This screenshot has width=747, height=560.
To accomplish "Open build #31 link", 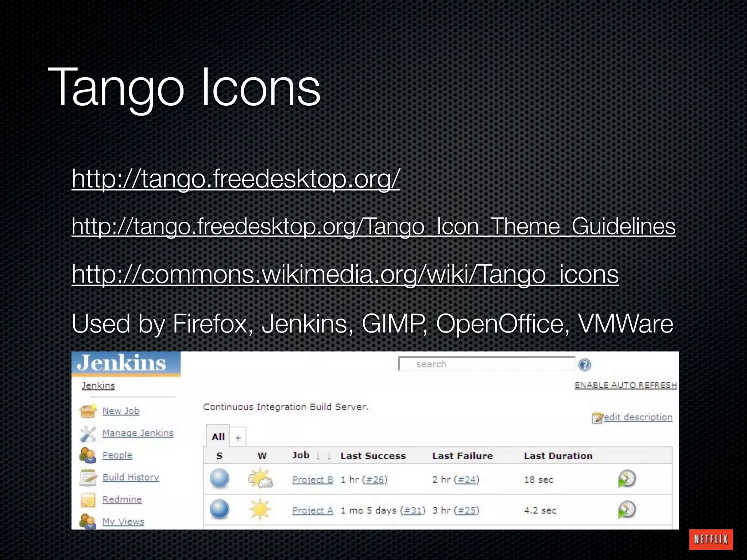I will coord(413,510).
